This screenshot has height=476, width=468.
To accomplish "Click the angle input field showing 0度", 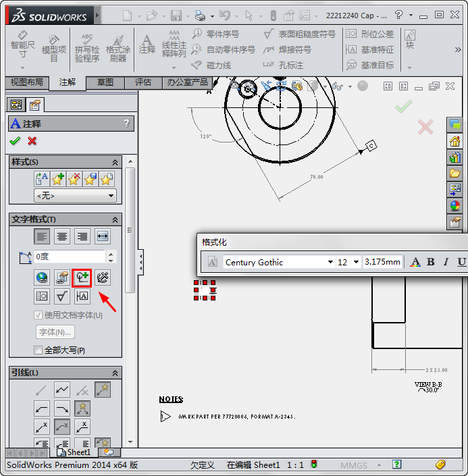I will (70, 257).
